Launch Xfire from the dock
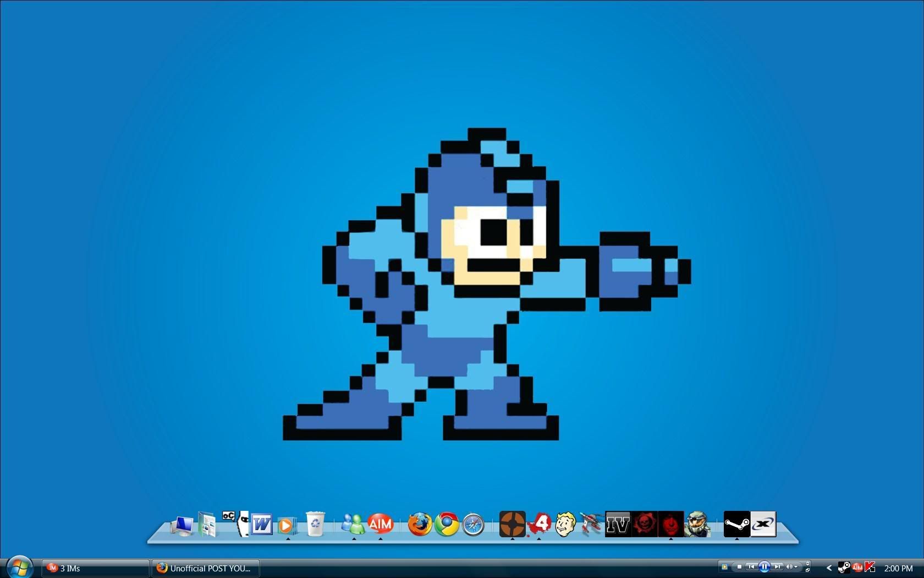 pyautogui.click(x=763, y=524)
